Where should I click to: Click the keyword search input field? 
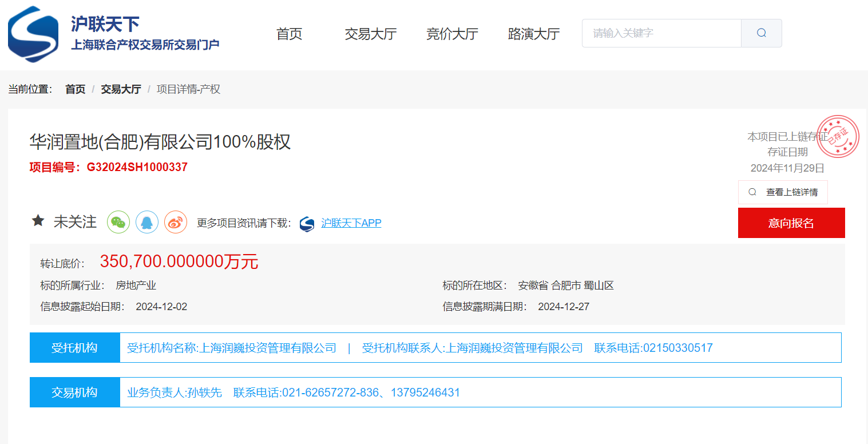(661, 33)
